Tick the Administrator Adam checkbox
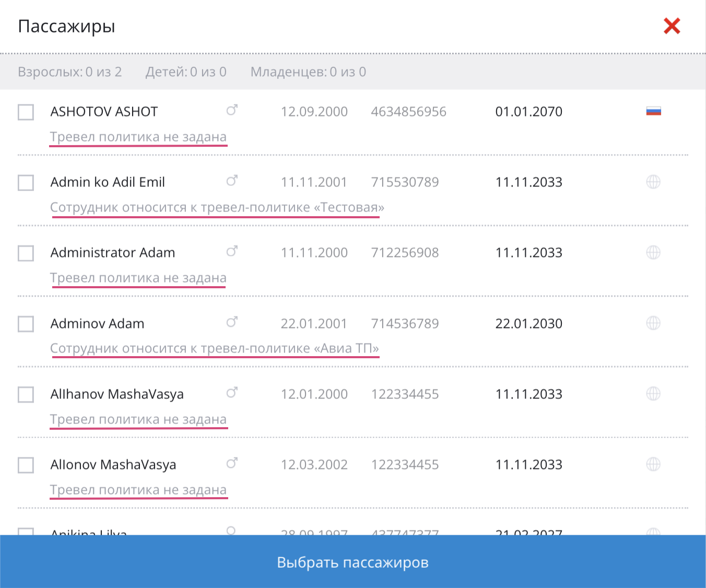The image size is (706, 588). (x=26, y=253)
